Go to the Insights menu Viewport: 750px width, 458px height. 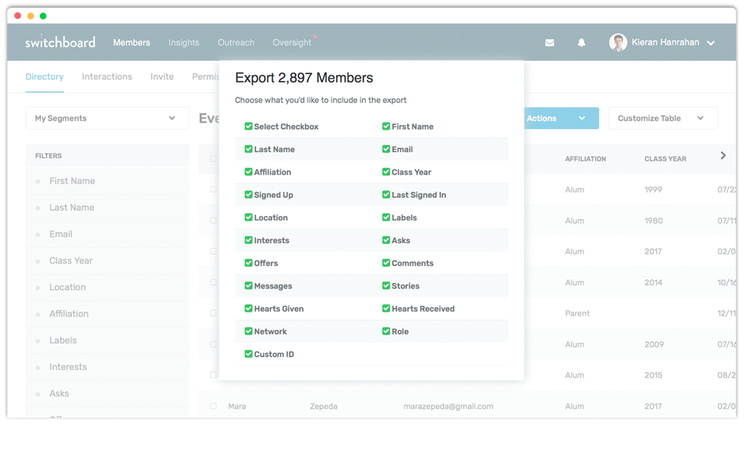point(184,43)
